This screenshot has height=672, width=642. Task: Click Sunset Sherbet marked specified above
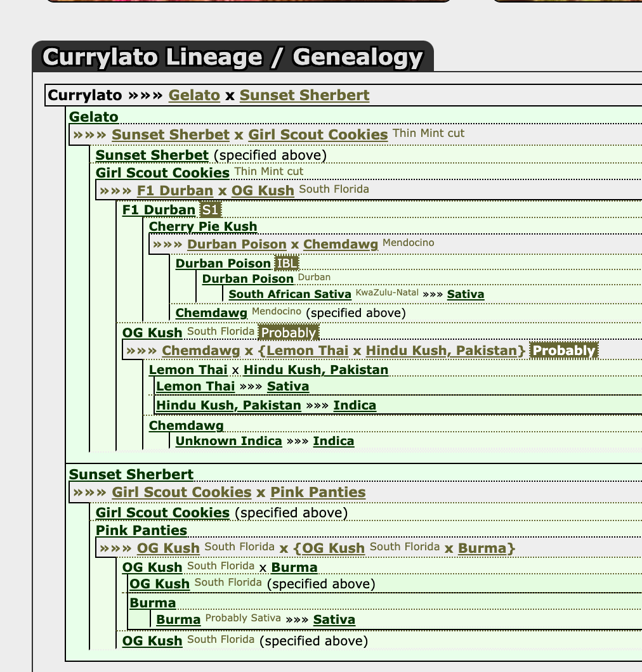coord(152,155)
